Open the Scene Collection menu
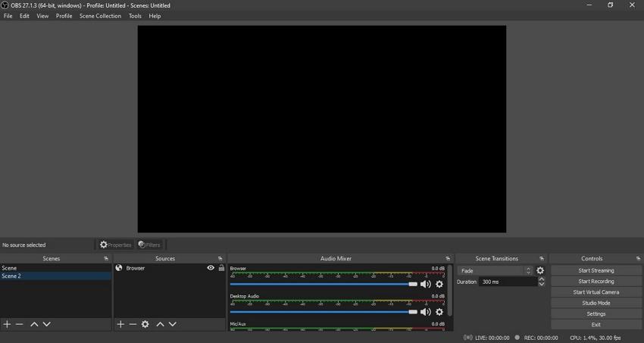The width and height of the screenshot is (644, 343). pyautogui.click(x=100, y=16)
